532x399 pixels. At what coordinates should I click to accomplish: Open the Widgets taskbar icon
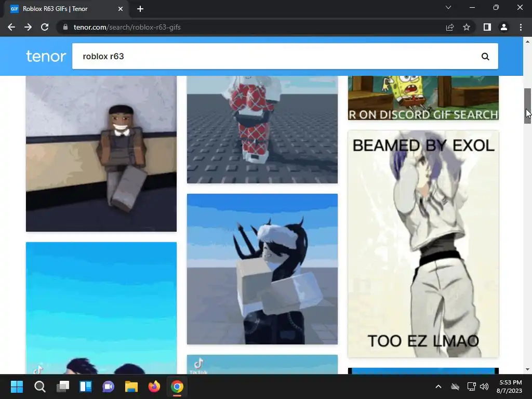86,387
